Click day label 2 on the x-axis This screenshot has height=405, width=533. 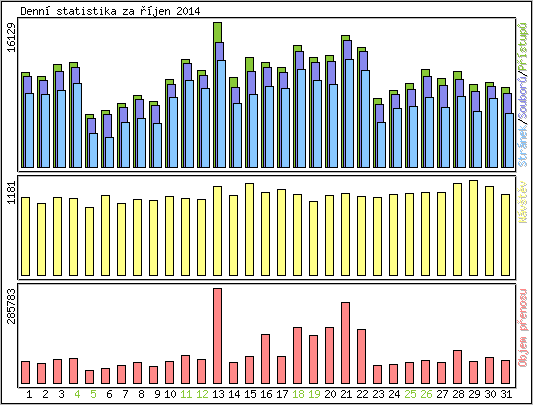coord(45,394)
